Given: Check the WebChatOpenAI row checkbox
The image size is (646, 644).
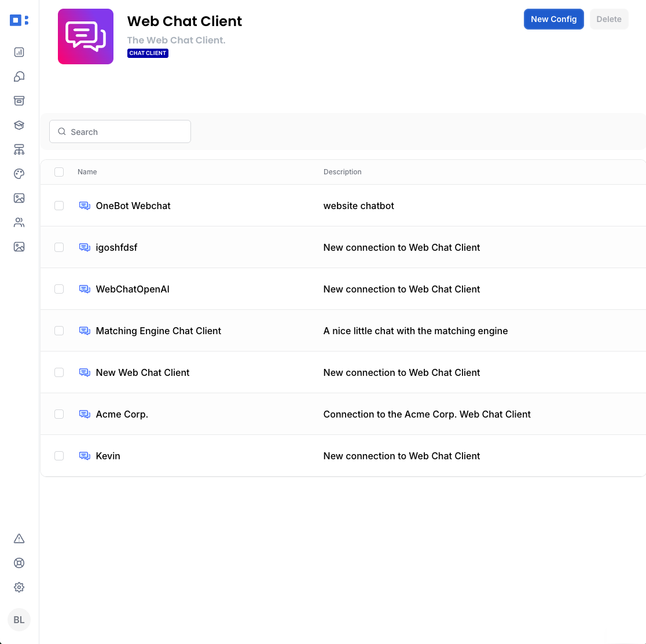Looking at the screenshot, I should click(x=59, y=288).
